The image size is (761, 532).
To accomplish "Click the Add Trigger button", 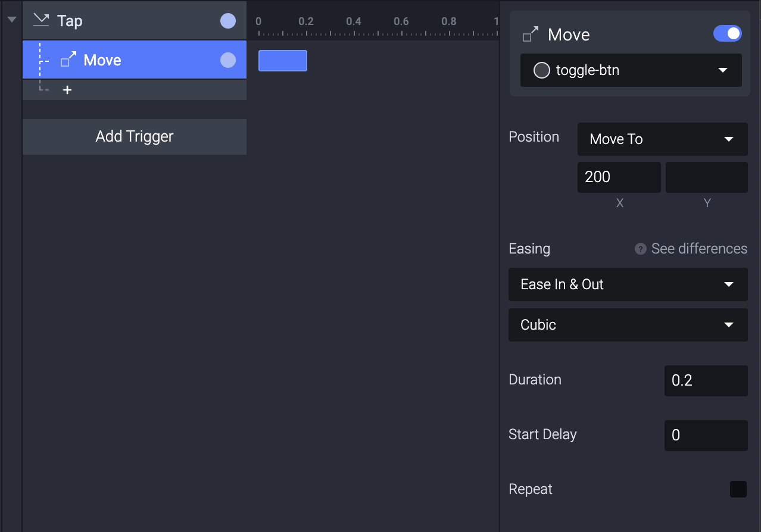I will pos(135,136).
